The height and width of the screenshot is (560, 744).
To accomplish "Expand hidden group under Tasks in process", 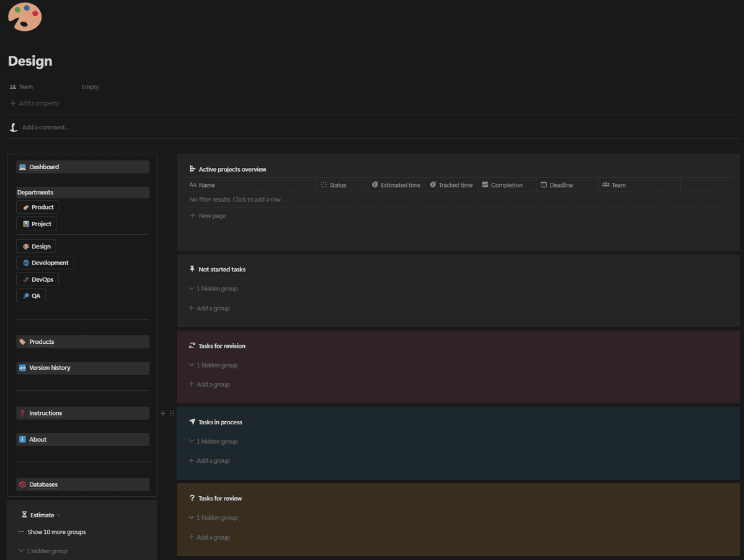I will (x=213, y=442).
